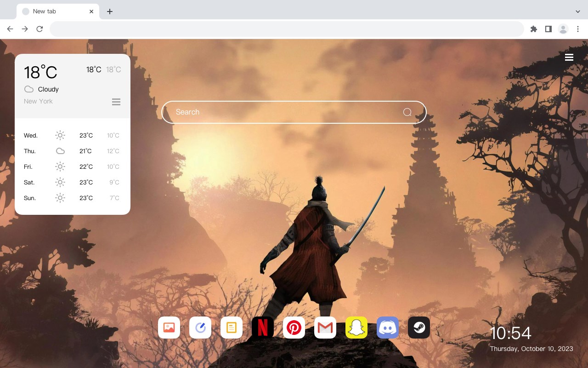Click the magnifier icon in the search bar
The image size is (588, 368).
(x=407, y=112)
